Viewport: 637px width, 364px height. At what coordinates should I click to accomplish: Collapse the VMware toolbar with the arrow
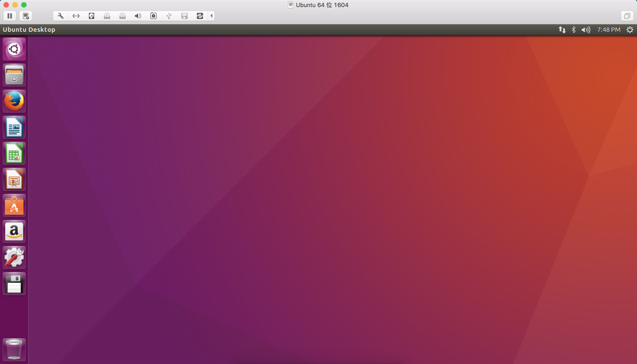pyautogui.click(x=211, y=16)
